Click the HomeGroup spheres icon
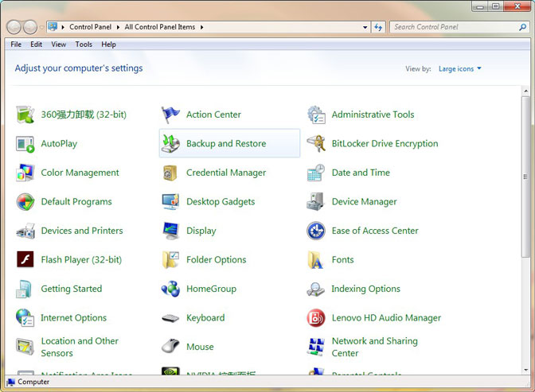The image size is (535, 392). click(170, 289)
